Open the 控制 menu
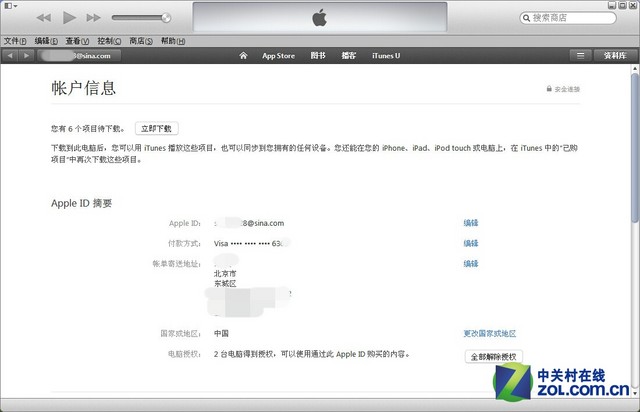This screenshot has height=412, width=640. click(x=109, y=41)
